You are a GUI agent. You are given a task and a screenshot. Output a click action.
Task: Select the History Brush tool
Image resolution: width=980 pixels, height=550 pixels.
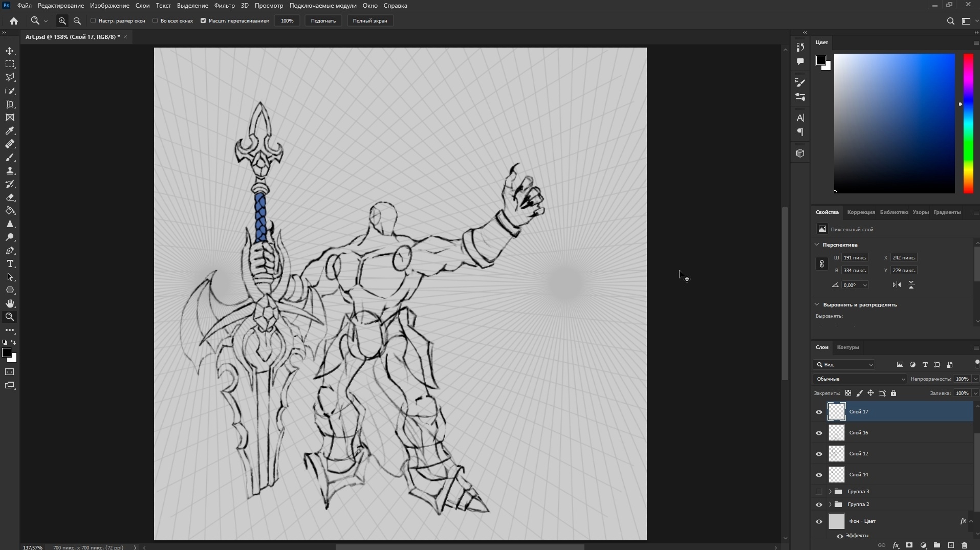[x=10, y=184]
